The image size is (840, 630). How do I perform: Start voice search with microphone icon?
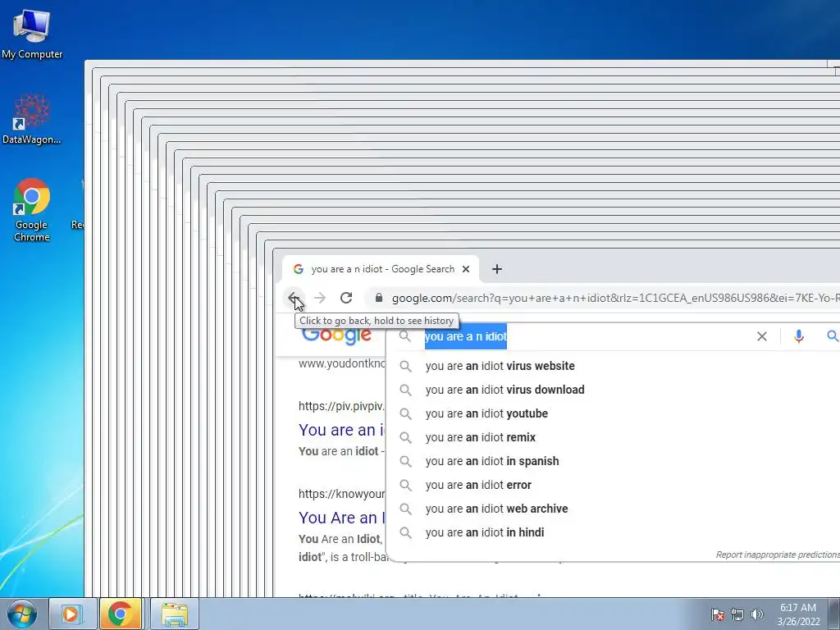(x=799, y=336)
